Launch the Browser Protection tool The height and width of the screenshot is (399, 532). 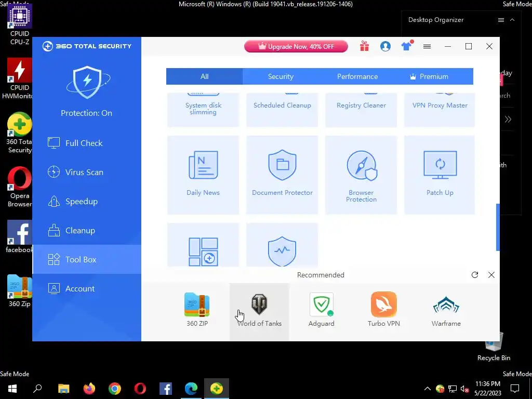[361, 175]
